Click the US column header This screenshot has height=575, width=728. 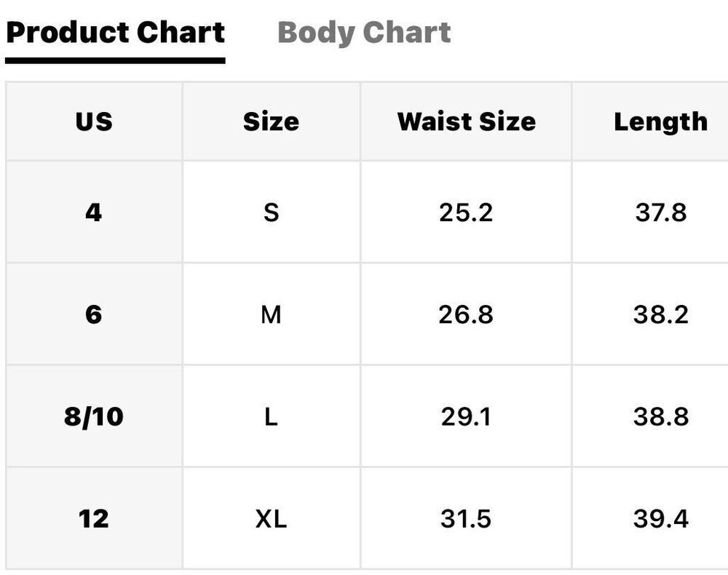tap(94, 122)
